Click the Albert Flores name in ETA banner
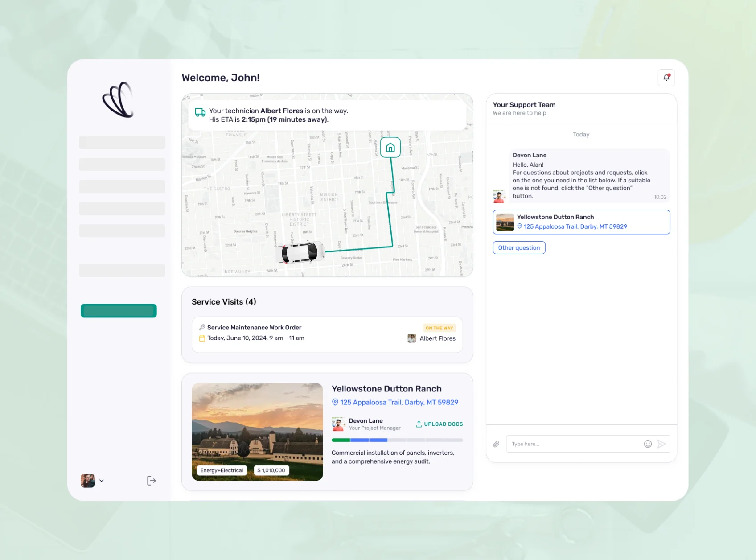 282,111
